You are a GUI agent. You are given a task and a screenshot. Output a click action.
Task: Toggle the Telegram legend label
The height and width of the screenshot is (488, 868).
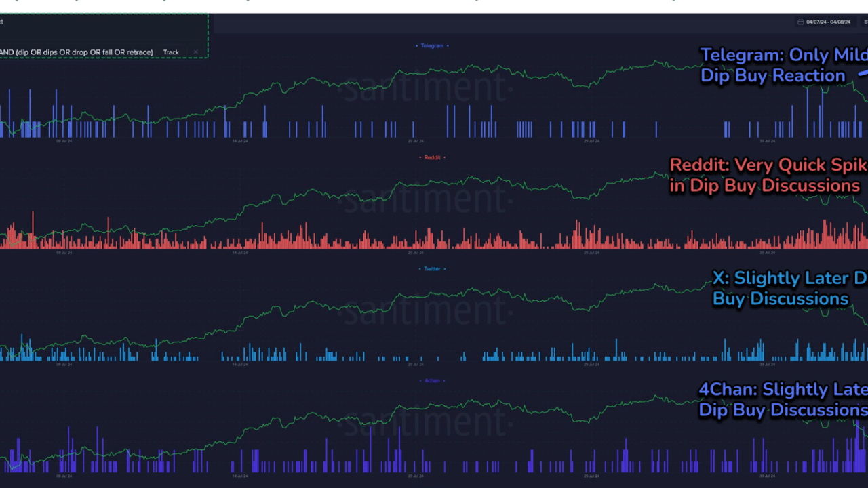(432, 46)
